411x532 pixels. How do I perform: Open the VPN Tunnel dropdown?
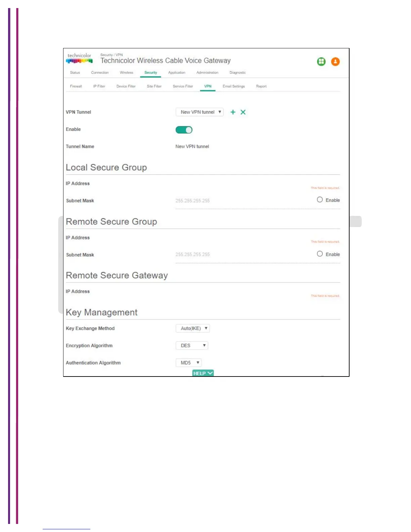pos(199,112)
